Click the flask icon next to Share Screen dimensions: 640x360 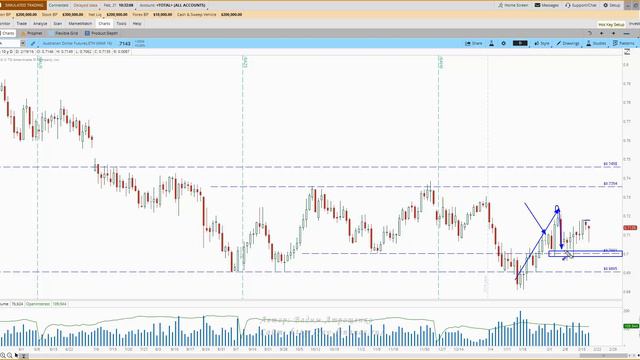pos(491,43)
